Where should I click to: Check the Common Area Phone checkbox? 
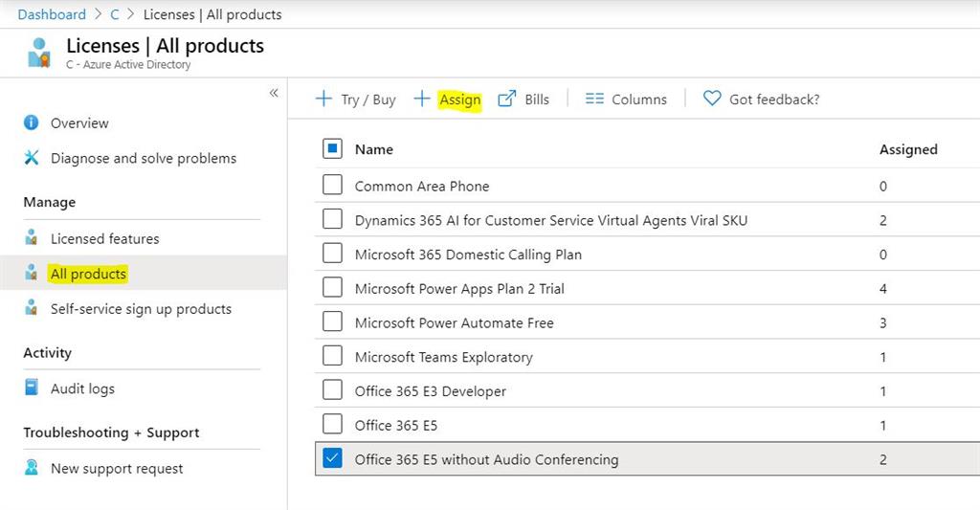(x=332, y=185)
